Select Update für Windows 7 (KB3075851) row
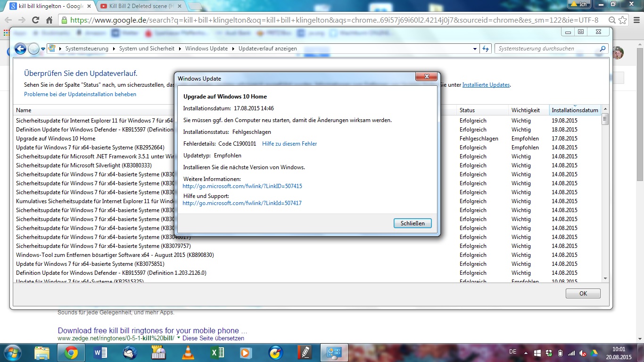Image resolution: width=644 pixels, height=362 pixels. pos(306,264)
